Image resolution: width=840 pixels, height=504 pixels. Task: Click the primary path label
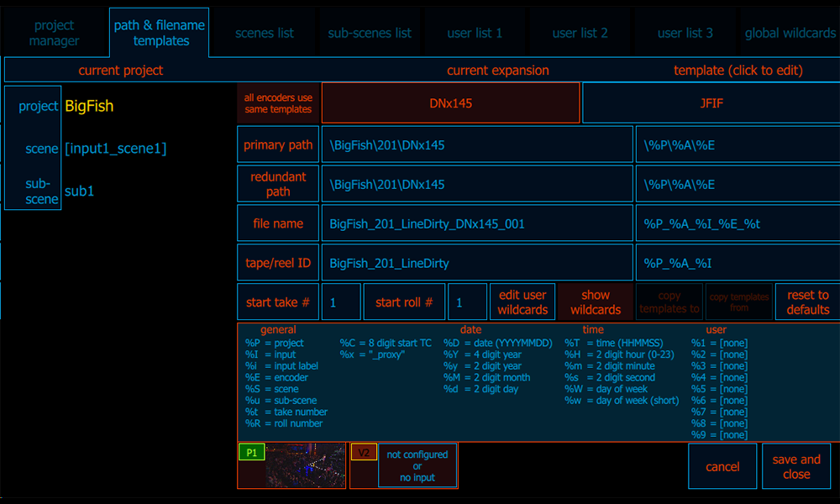[x=278, y=144]
